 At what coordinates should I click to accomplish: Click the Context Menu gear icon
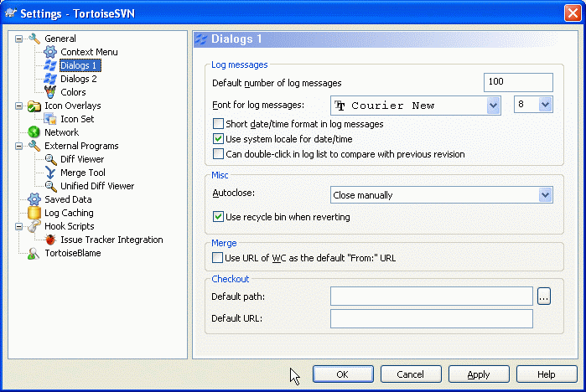click(50, 52)
